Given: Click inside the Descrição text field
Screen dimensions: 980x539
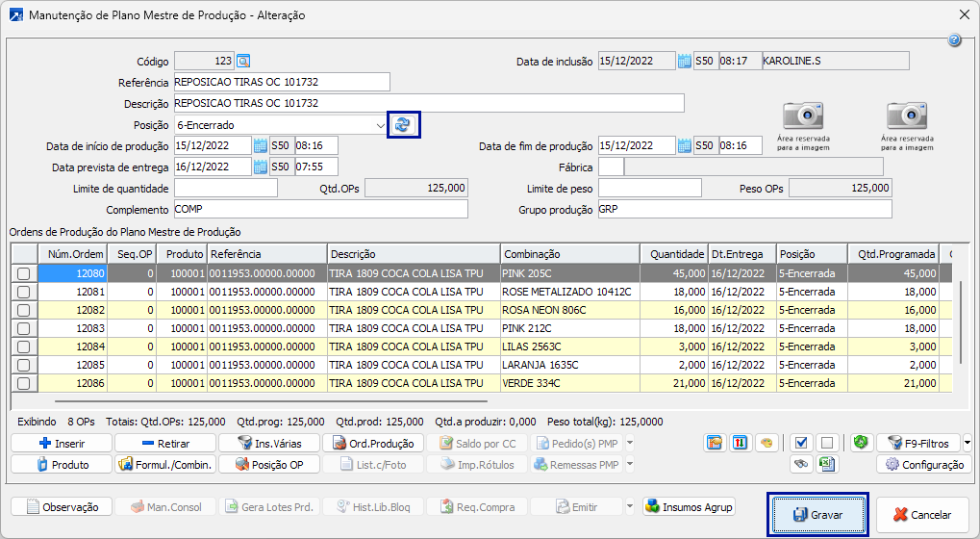Looking at the screenshot, I should pos(428,103).
